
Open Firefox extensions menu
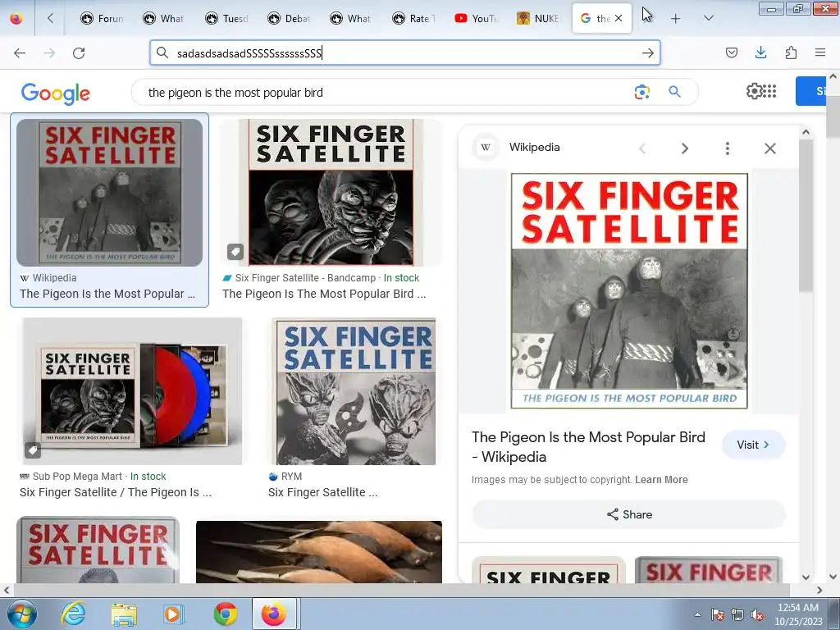791,52
